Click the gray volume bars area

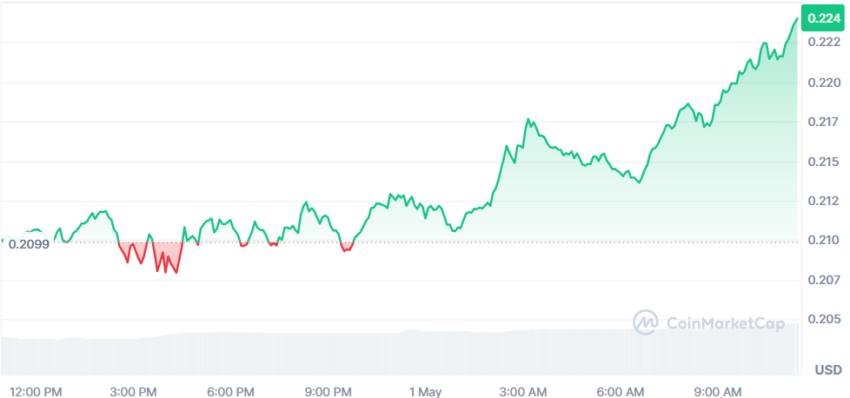400,352
